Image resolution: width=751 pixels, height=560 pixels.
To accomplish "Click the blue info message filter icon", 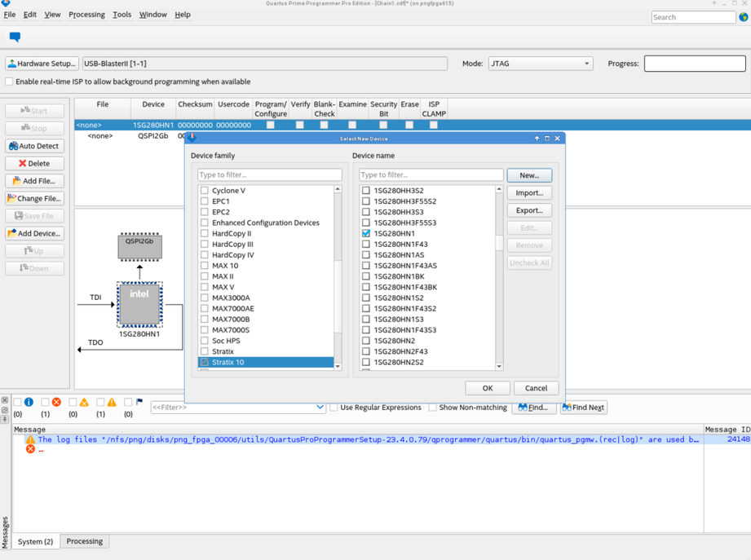I will click(x=29, y=402).
